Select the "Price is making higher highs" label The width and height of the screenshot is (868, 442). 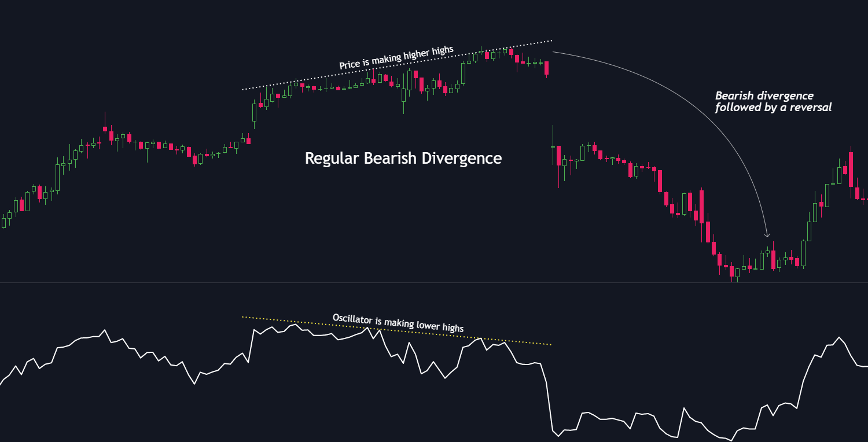(x=396, y=58)
